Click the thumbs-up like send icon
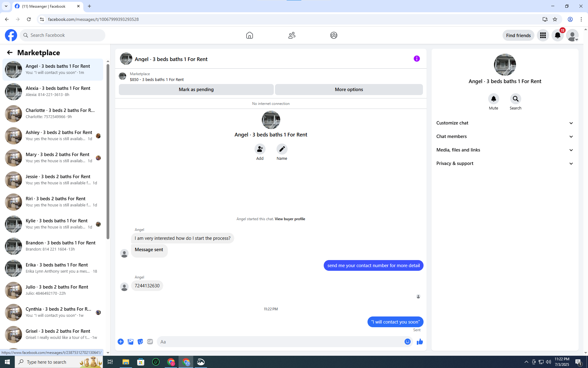Screen dimensions: 588x368 click(420, 342)
